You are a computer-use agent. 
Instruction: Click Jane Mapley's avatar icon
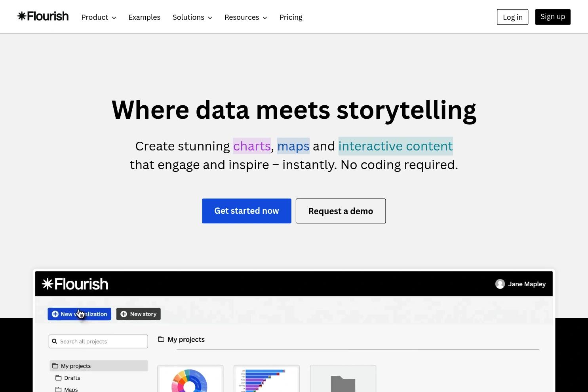[x=500, y=284]
